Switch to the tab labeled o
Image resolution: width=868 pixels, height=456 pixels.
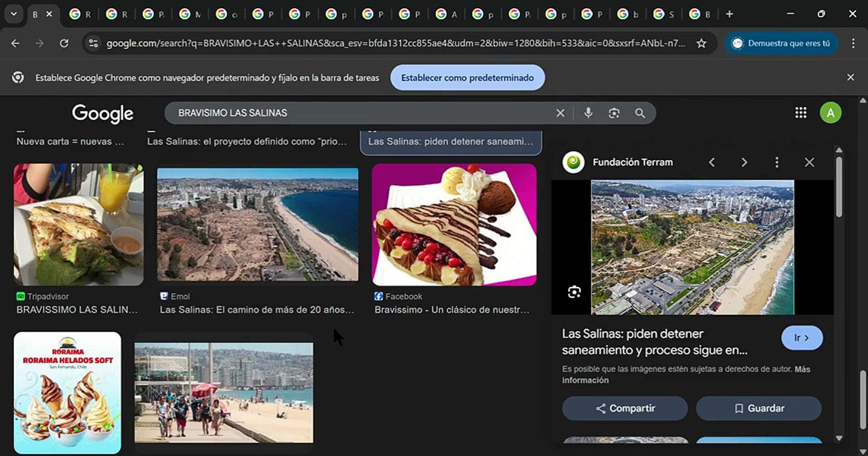(x=226, y=14)
